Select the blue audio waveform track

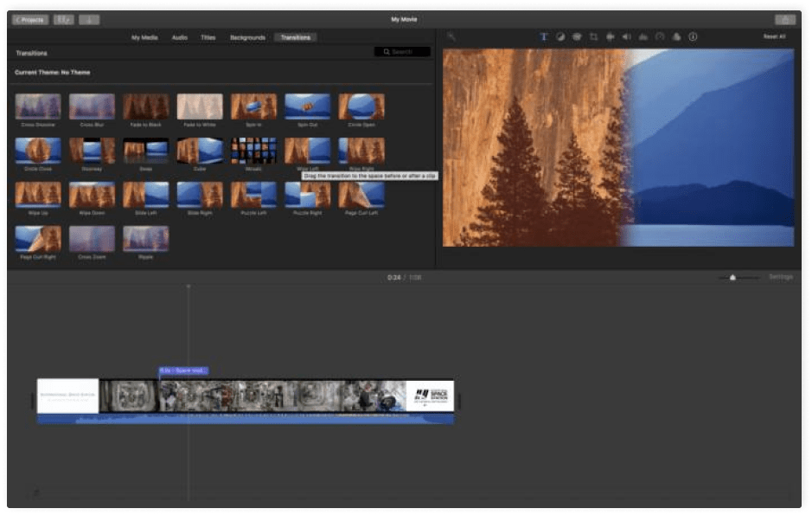tap(246, 419)
